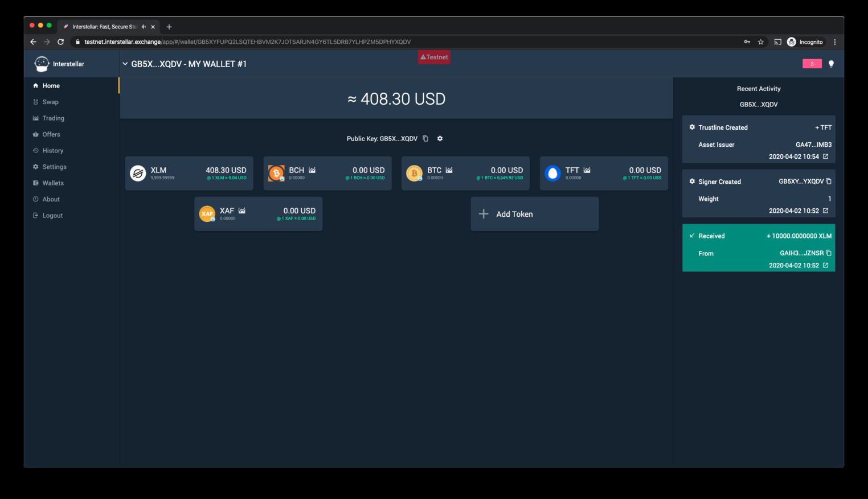Image resolution: width=868 pixels, height=499 pixels.
Task: Expand the wallet selector chevron
Action: [125, 64]
